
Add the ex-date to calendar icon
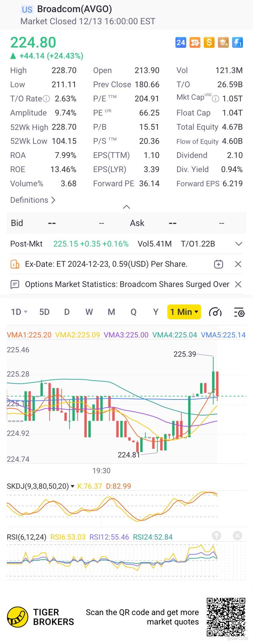point(219,264)
